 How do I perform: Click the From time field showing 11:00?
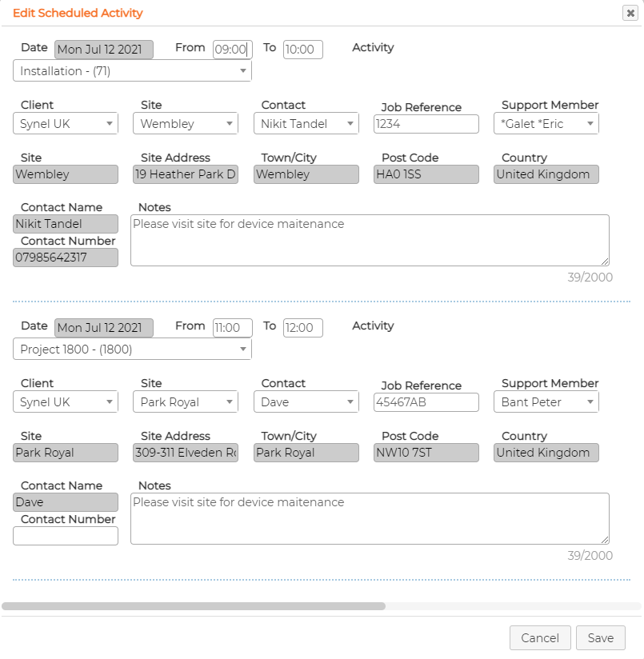point(233,328)
